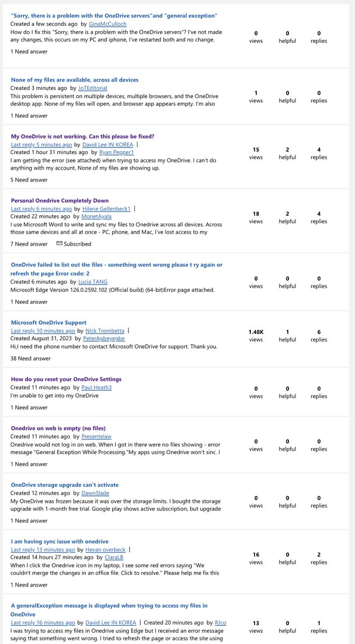The image size is (355, 644).
Task: Open "OneDrive storage upgrade can't activate" thread
Action: pos(64,485)
